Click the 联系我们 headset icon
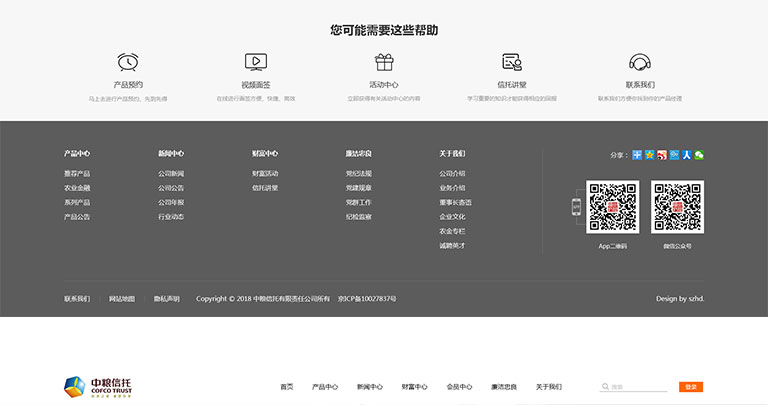 tap(640, 62)
